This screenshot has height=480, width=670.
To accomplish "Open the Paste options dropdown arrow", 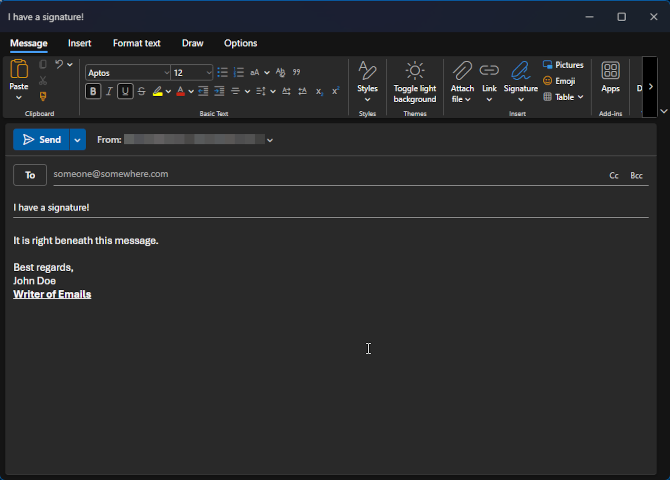I will tap(19, 98).
